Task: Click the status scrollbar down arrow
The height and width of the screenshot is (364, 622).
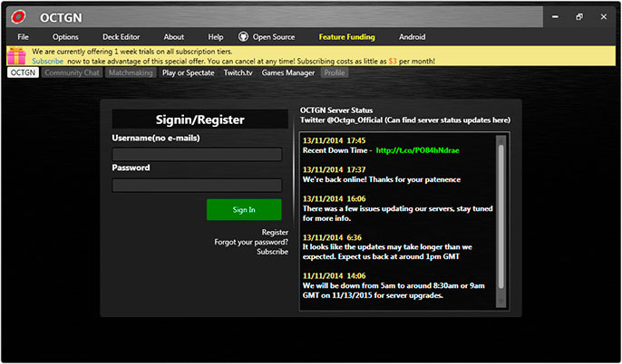Action: pyautogui.click(x=501, y=302)
